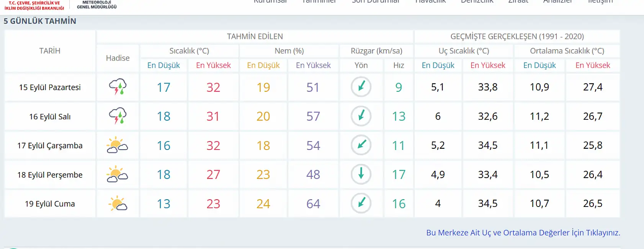Open the Meteoroloji Genel Müdürlüğü logo
Screen dimensions: 644x249
[95, 4]
